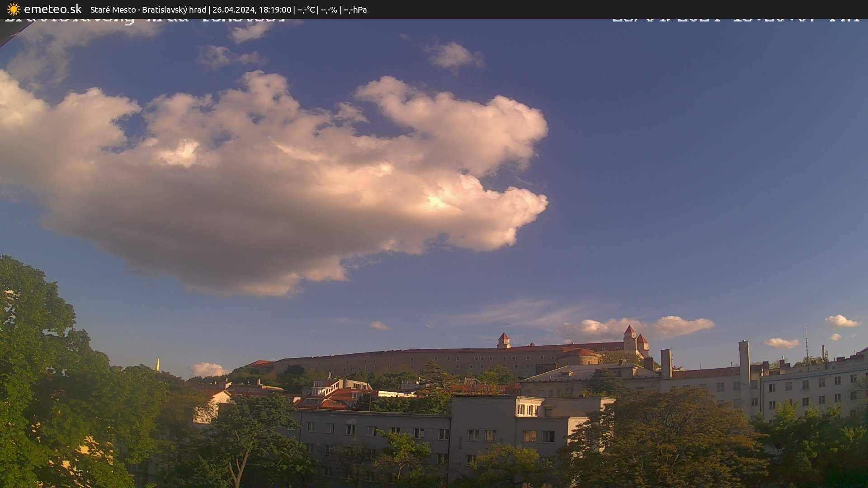868x488 pixels.
Task: Click the dark header bar background
Action: (588, 9)
